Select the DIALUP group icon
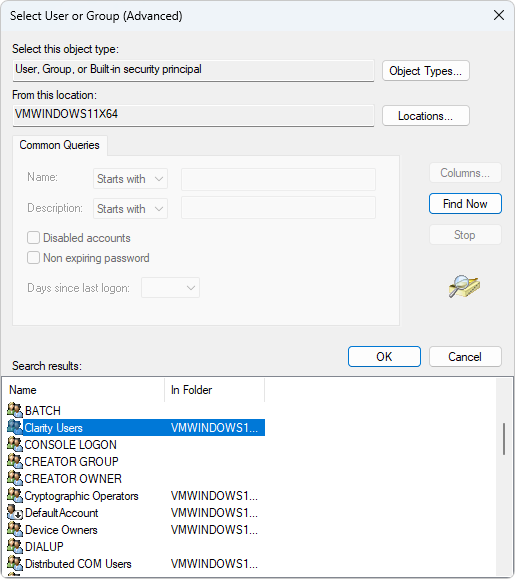This screenshot has height=579, width=515. (15, 546)
